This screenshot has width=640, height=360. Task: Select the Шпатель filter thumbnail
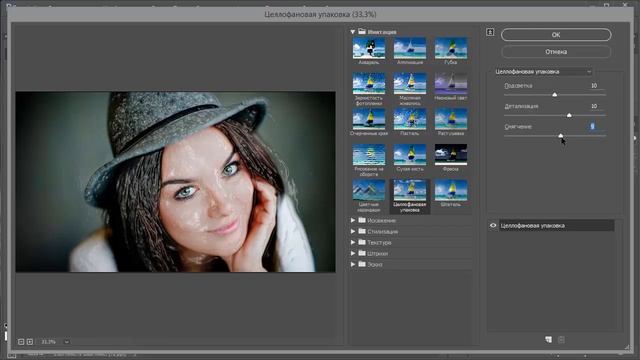[x=451, y=190]
